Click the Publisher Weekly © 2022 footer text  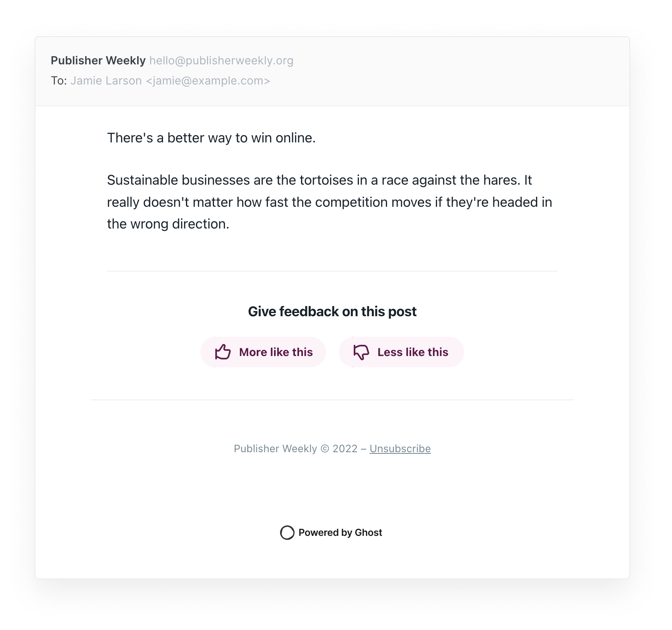pos(296,449)
